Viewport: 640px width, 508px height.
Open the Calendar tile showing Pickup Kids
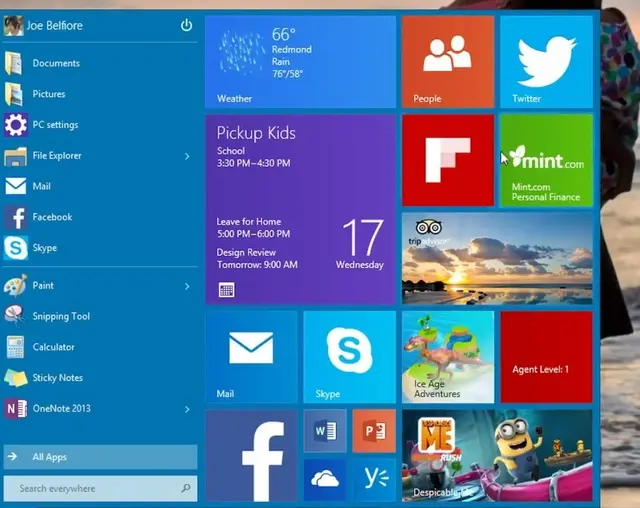[300, 209]
